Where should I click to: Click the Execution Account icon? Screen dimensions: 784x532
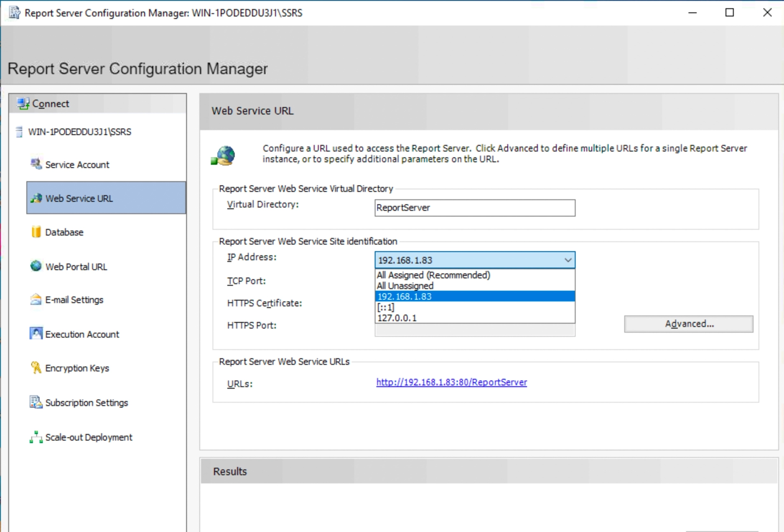(36, 334)
